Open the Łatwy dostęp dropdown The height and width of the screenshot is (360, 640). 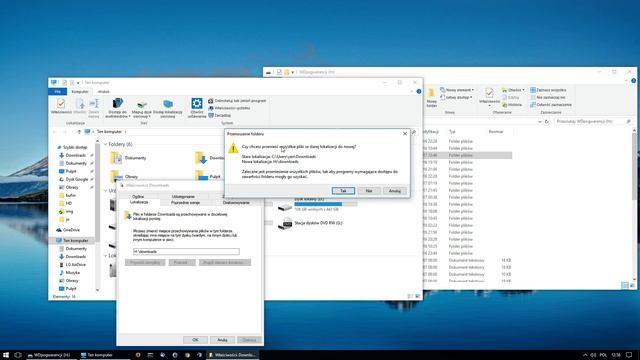click(x=456, y=98)
